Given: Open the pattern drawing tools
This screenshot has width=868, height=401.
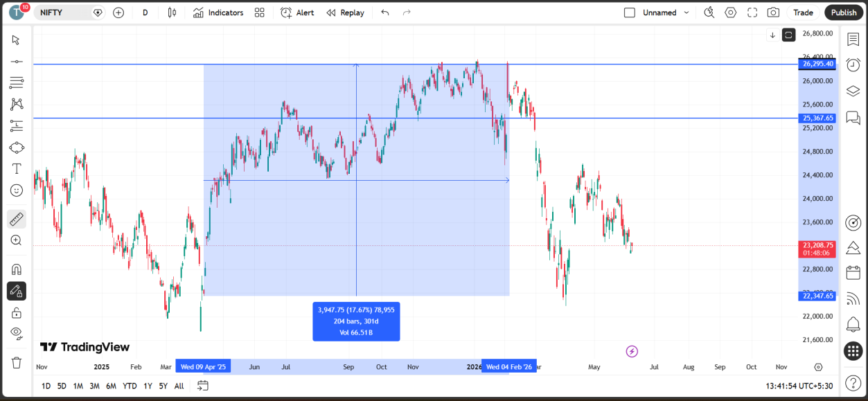Looking at the screenshot, I should [x=16, y=105].
